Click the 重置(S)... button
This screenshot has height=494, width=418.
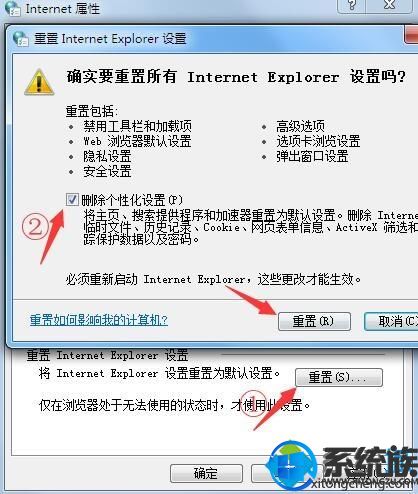point(339,377)
